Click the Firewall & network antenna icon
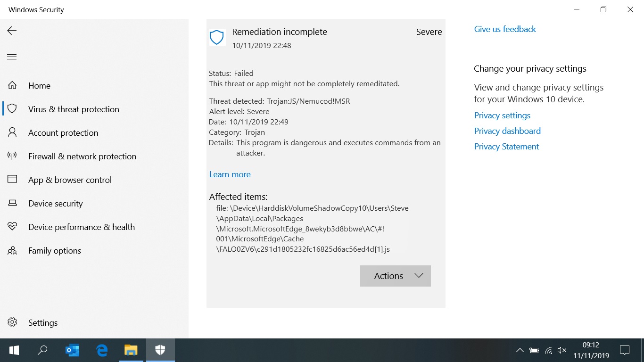 (12, 156)
